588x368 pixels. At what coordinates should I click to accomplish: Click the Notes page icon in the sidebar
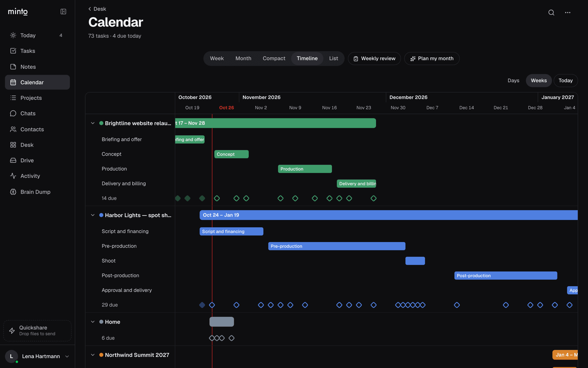[13, 67]
